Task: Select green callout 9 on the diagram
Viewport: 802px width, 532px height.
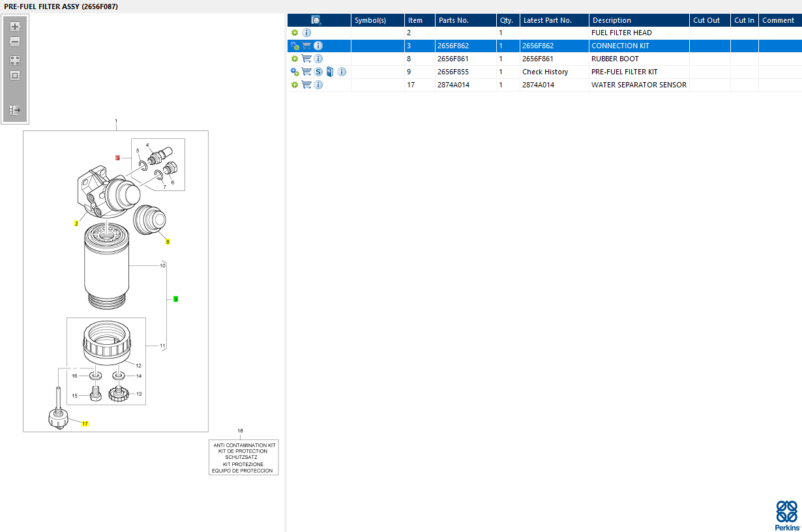Action: click(175, 299)
